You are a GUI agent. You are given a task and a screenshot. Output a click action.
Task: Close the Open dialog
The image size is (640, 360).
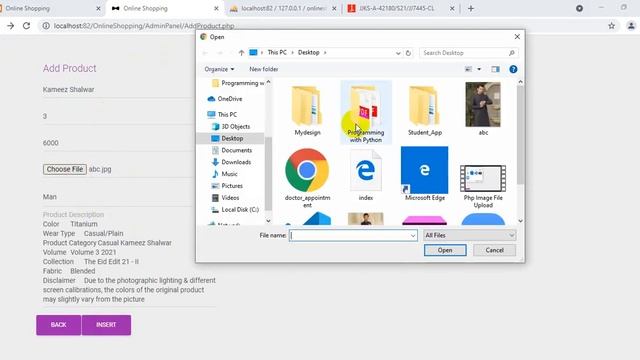tap(517, 37)
